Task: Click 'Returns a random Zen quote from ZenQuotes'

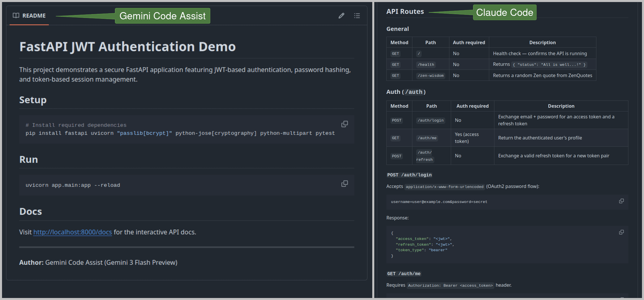Action: click(x=542, y=75)
